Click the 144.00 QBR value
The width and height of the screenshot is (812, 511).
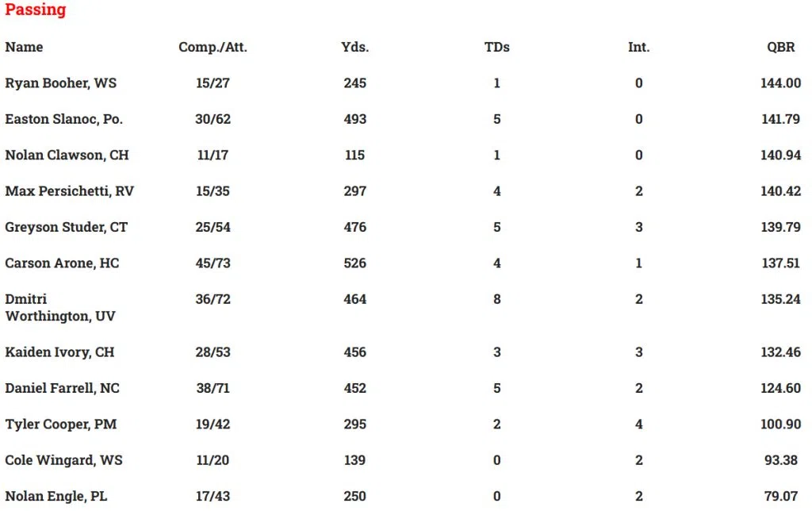pos(780,83)
